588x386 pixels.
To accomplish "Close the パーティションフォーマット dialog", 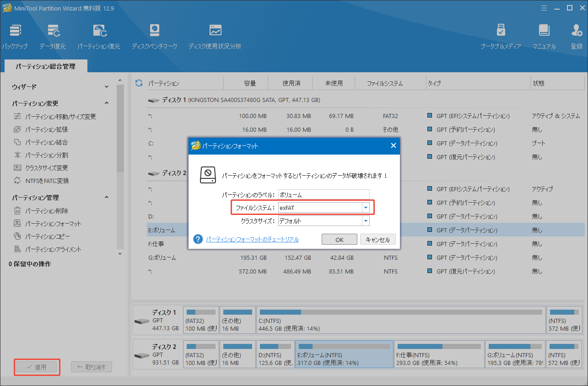I will pos(393,146).
